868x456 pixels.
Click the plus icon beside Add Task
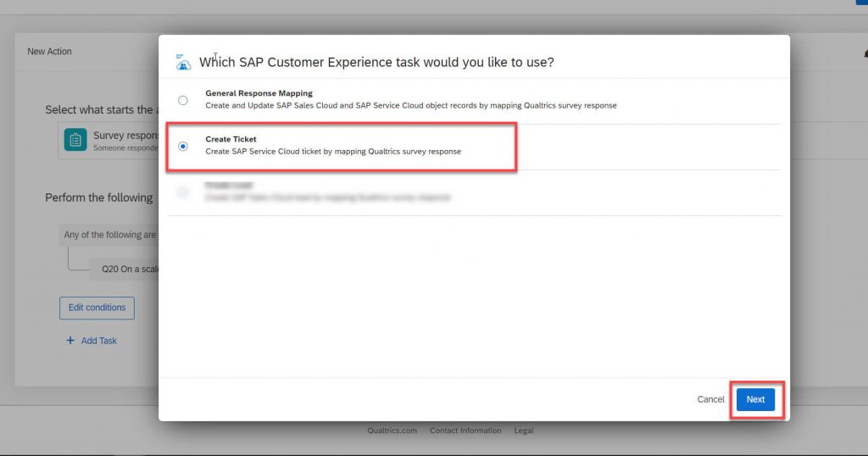click(70, 341)
